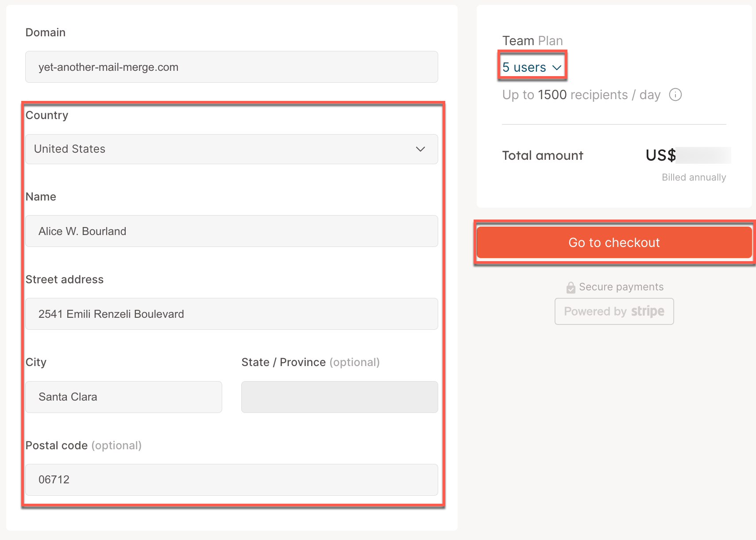Click the 06712 postal code field
This screenshot has width=756, height=540.
pyautogui.click(x=231, y=480)
